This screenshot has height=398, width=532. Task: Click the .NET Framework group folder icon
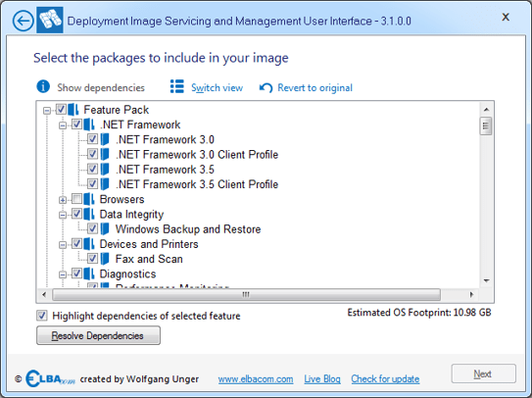[89, 124]
